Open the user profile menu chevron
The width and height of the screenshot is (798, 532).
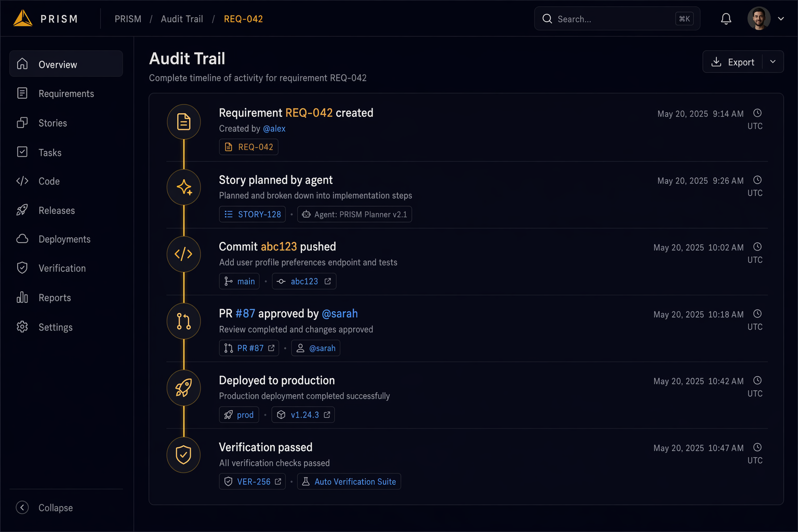click(781, 19)
